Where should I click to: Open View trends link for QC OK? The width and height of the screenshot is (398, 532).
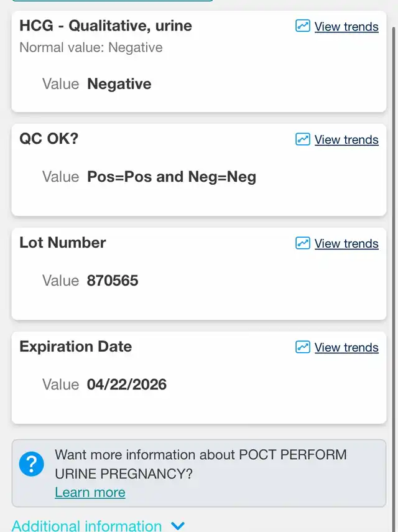pos(346,139)
